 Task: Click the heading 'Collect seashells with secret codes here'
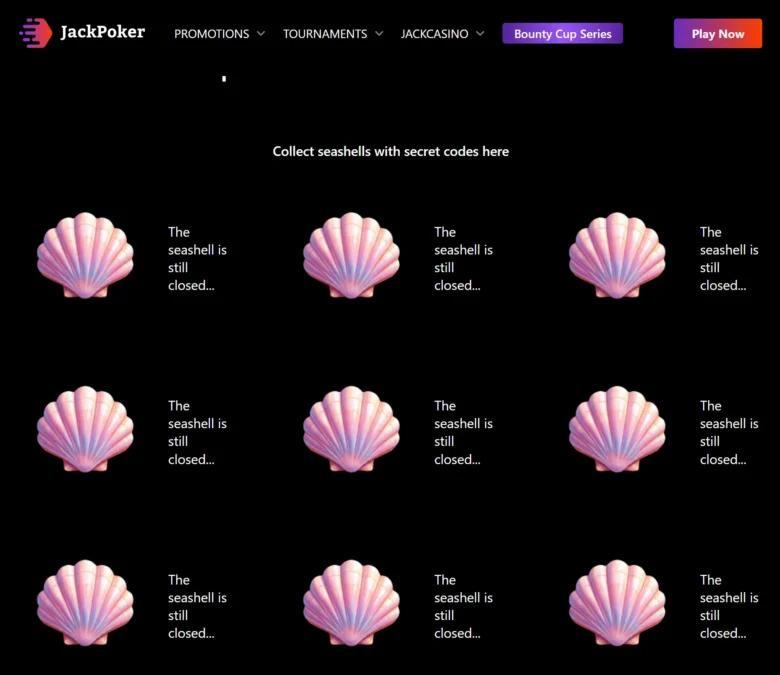390,151
